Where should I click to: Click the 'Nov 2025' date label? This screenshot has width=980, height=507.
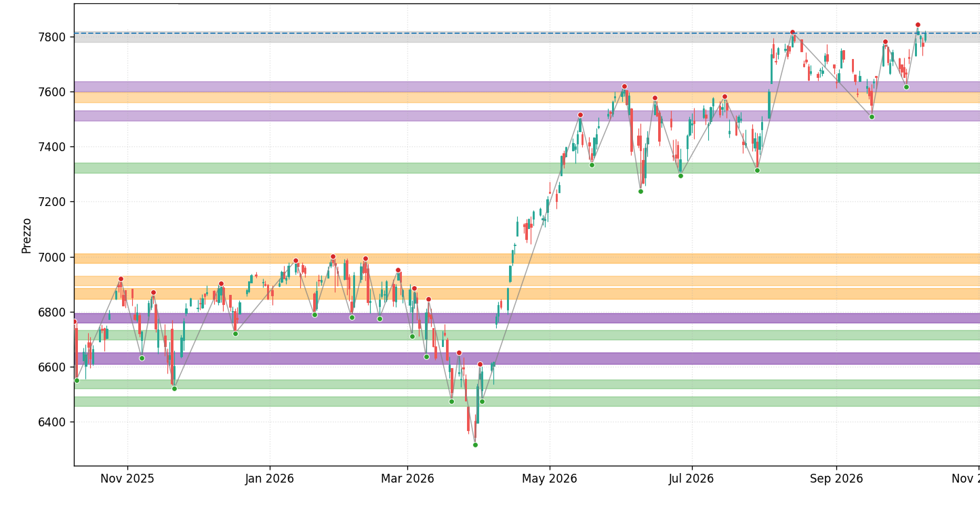point(127,479)
